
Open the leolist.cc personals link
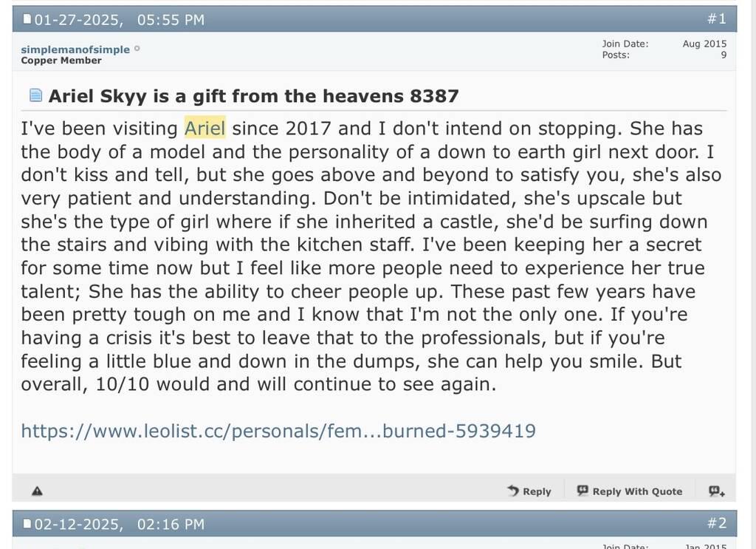click(x=278, y=431)
